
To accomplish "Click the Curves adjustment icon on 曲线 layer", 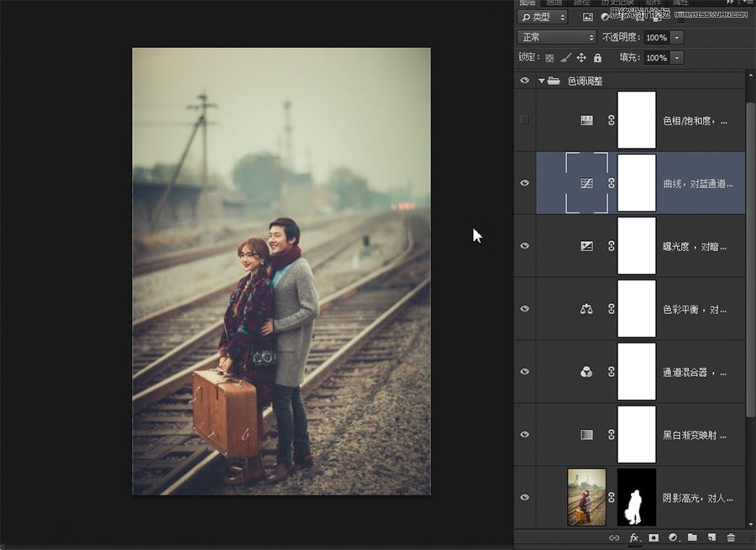I will pos(586,183).
